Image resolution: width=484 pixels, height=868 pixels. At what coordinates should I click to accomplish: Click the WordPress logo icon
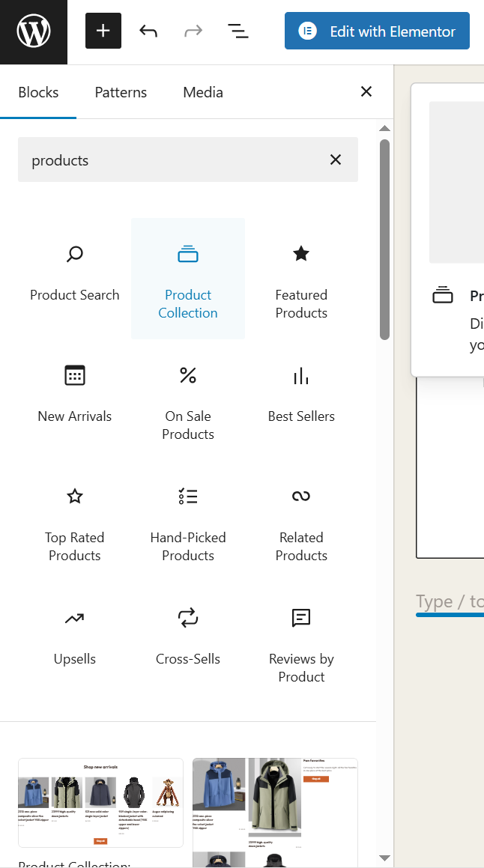tap(34, 31)
